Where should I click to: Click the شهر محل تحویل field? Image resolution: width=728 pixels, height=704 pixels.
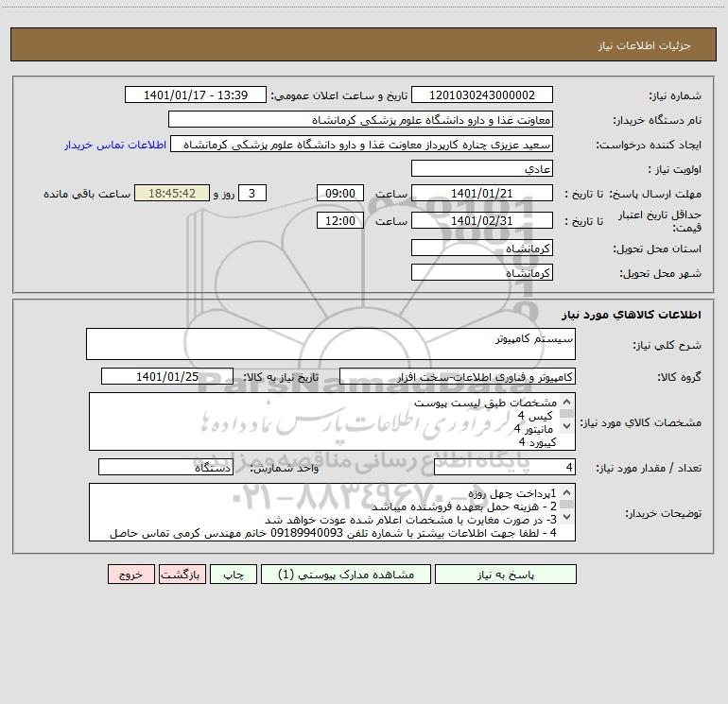[482, 272]
